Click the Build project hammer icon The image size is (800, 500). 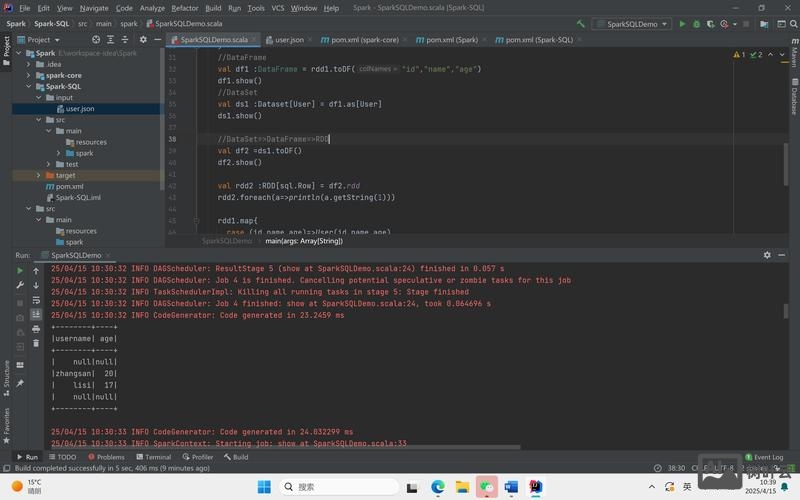581,23
